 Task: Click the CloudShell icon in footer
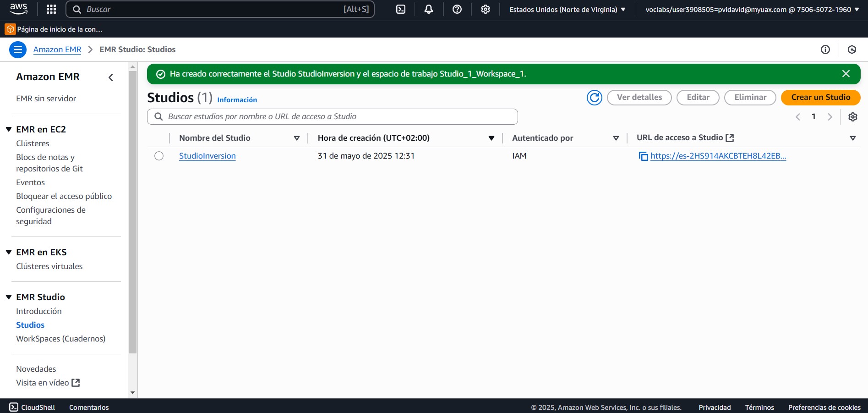pyautogui.click(x=14, y=407)
